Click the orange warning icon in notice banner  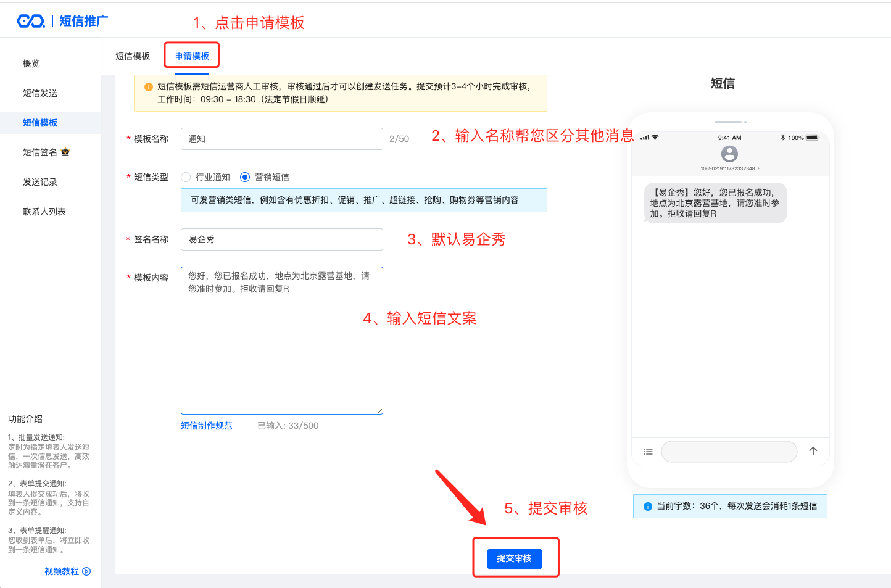point(148,87)
